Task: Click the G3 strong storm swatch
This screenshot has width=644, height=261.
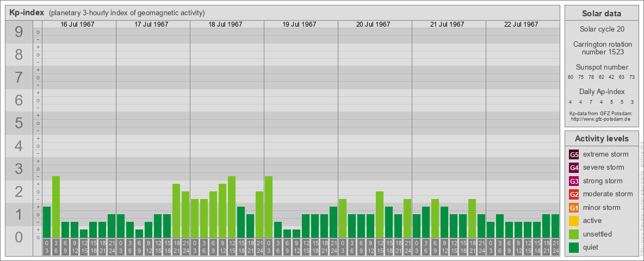Action: 574,181
